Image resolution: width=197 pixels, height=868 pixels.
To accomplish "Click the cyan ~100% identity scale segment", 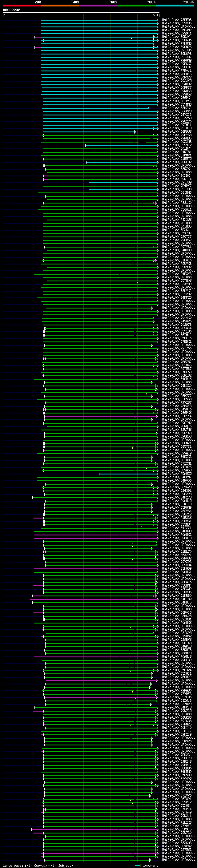I will [x=175, y=6].
